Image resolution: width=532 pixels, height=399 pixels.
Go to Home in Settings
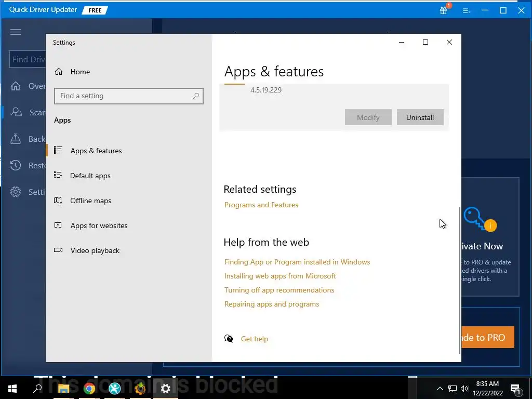[80, 72]
